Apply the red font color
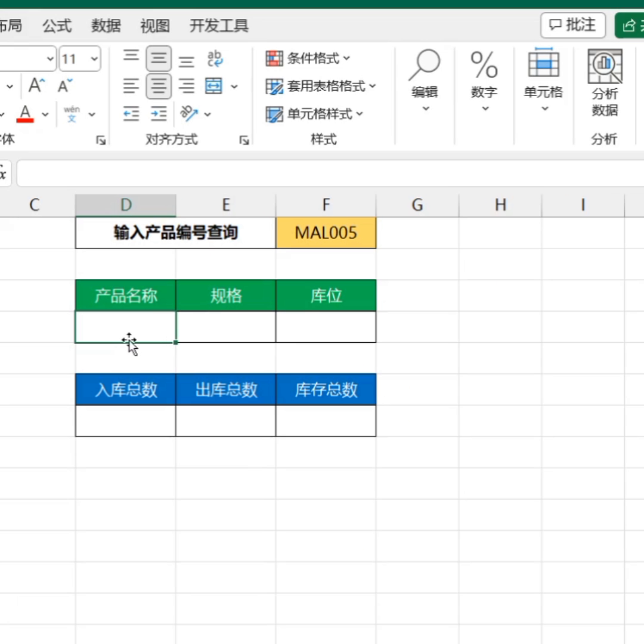Viewport: 644px width, 644px height. 26,113
